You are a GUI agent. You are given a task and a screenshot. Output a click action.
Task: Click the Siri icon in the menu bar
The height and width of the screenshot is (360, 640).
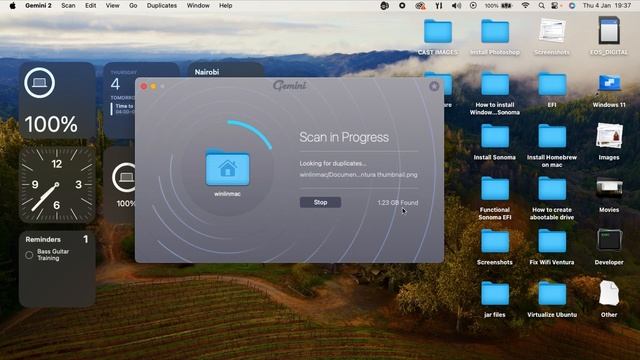click(572, 5)
